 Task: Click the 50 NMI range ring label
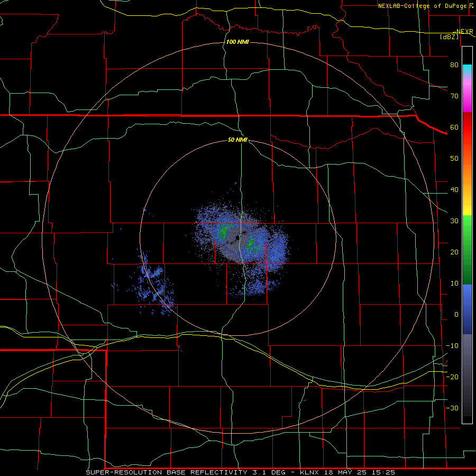(237, 140)
